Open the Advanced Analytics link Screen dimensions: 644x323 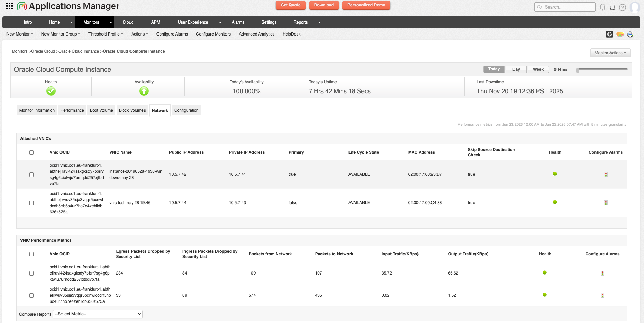pyautogui.click(x=257, y=34)
